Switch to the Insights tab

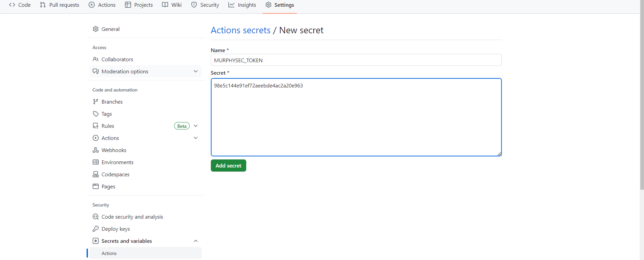pyautogui.click(x=242, y=5)
